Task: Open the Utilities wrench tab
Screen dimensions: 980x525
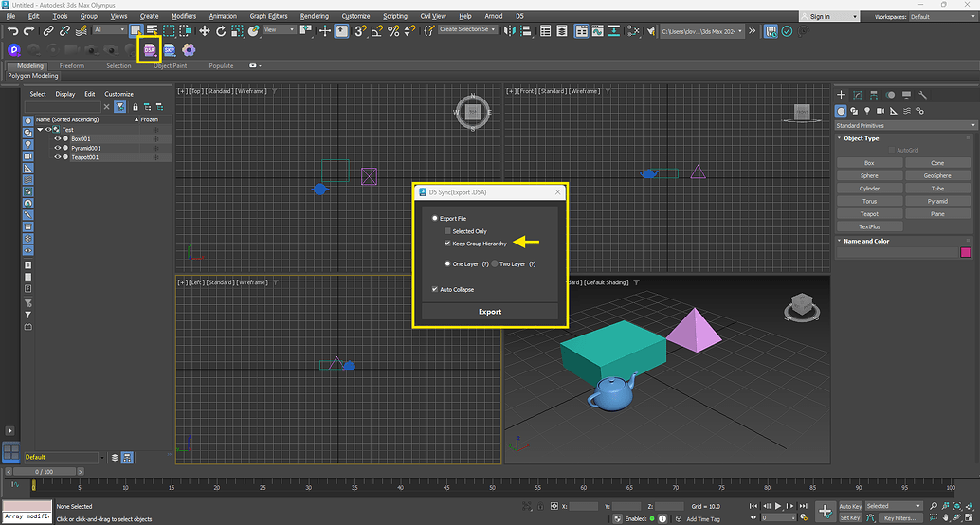Action: 922,95
